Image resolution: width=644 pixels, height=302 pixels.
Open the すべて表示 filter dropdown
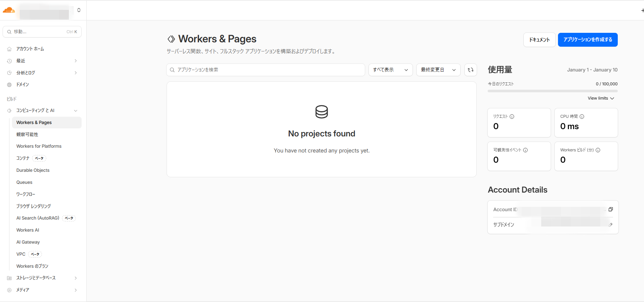(x=390, y=70)
